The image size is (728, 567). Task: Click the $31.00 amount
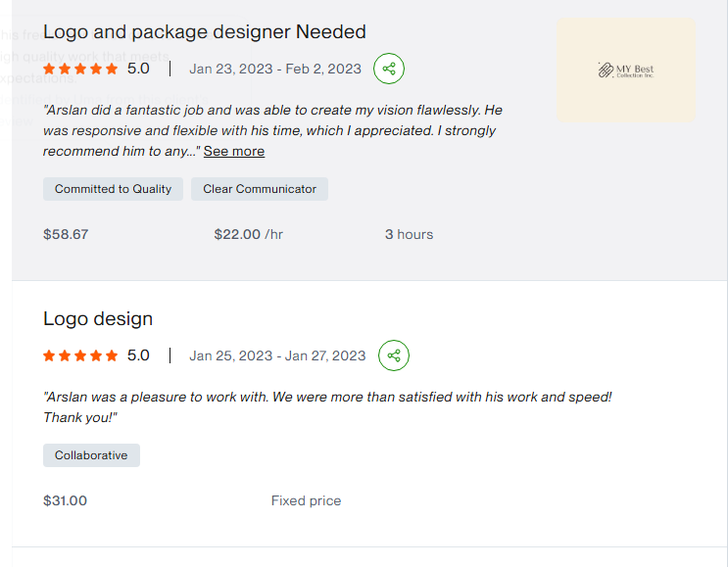point(65,500)
